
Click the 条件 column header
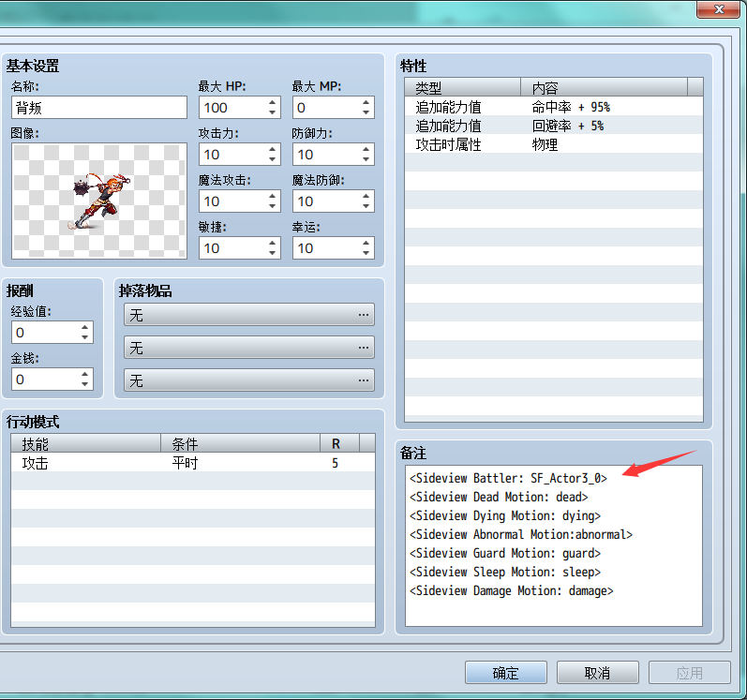point(240,444)
